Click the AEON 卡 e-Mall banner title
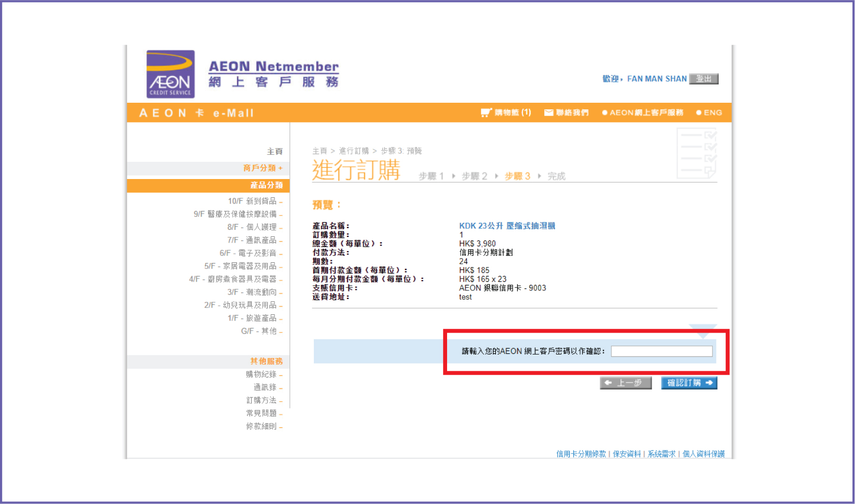This screenshot has width=855, height=504. tap(196, 113)
